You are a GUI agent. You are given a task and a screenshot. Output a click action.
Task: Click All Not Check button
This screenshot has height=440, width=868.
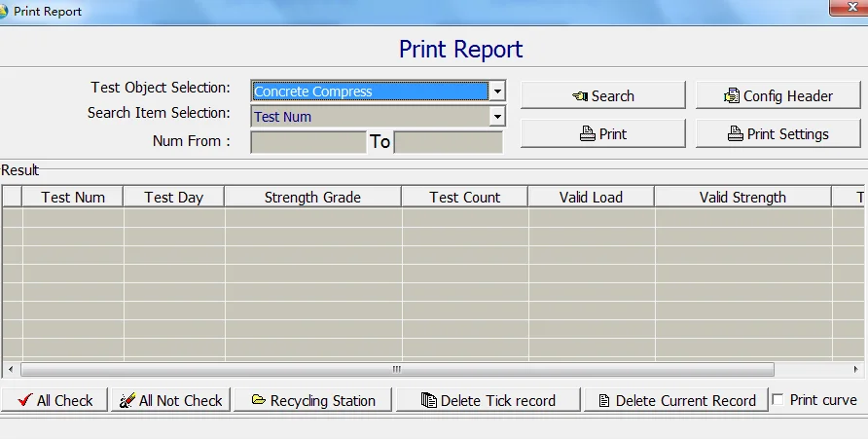tap(170, 400)
